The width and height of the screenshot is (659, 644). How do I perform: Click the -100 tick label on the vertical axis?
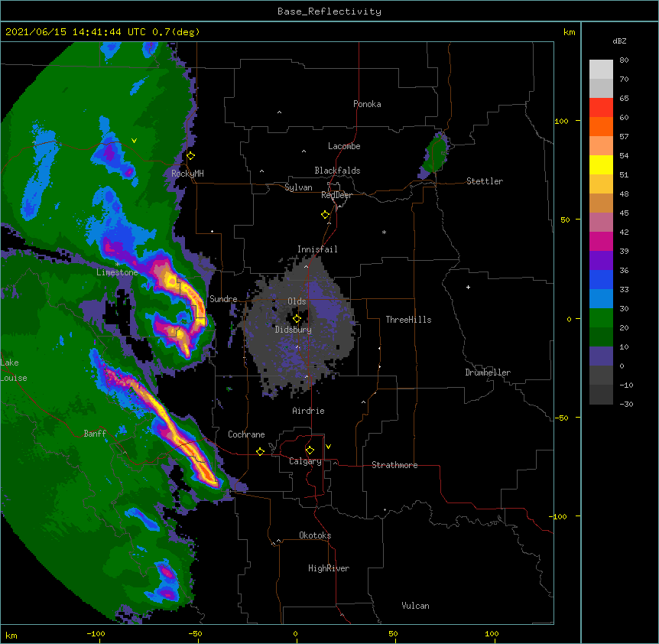[559, 516]
